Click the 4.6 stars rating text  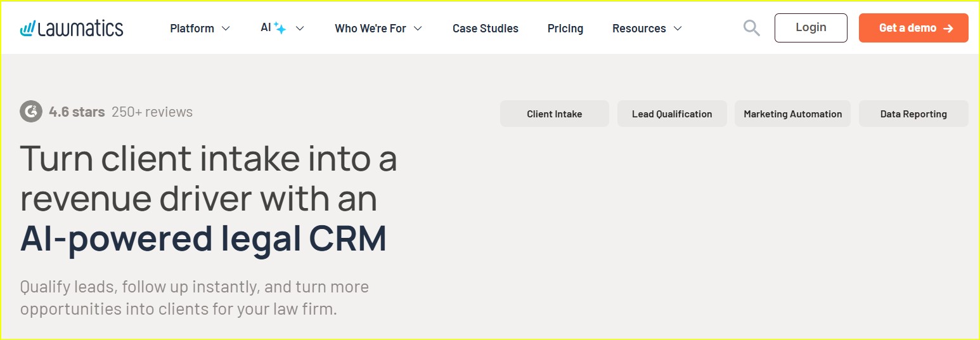point(77,112)
